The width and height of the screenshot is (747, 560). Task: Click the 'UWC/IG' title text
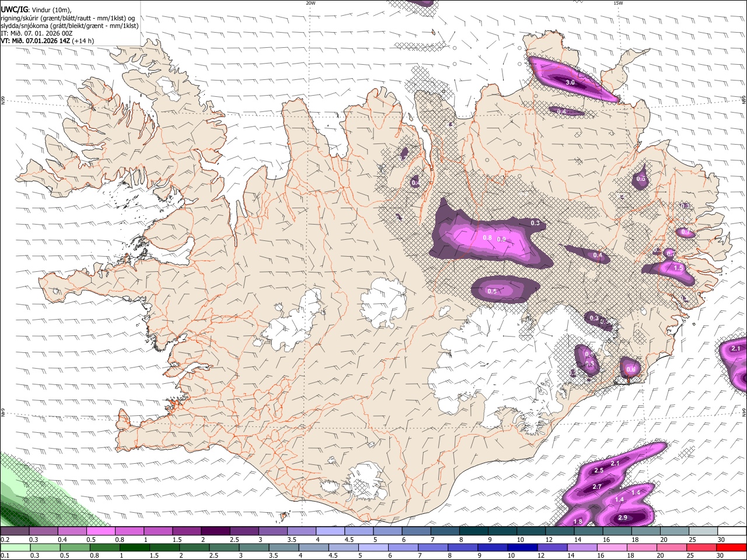tap(14, 10)
